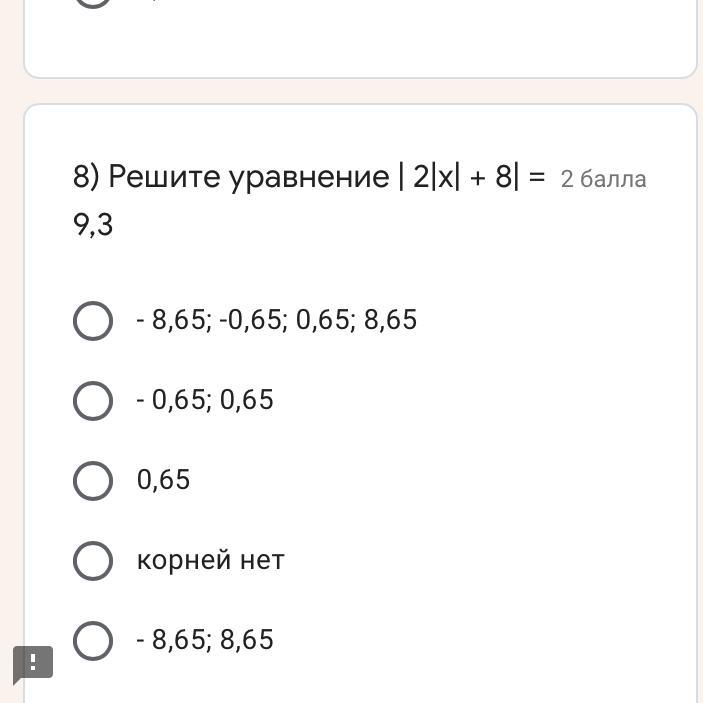Click the "Решите уравнение" question heading
The height and width of the screenshot is (703, 703).
(248, 177)
